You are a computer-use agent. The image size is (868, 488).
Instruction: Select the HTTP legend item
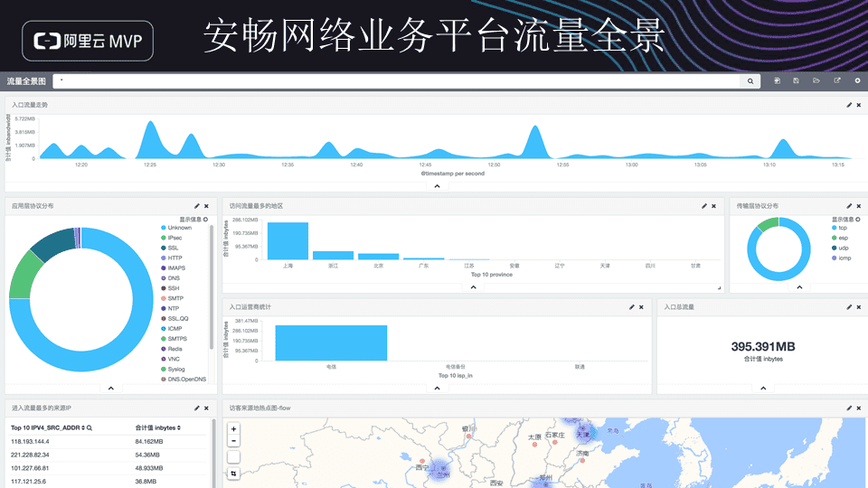171,258
